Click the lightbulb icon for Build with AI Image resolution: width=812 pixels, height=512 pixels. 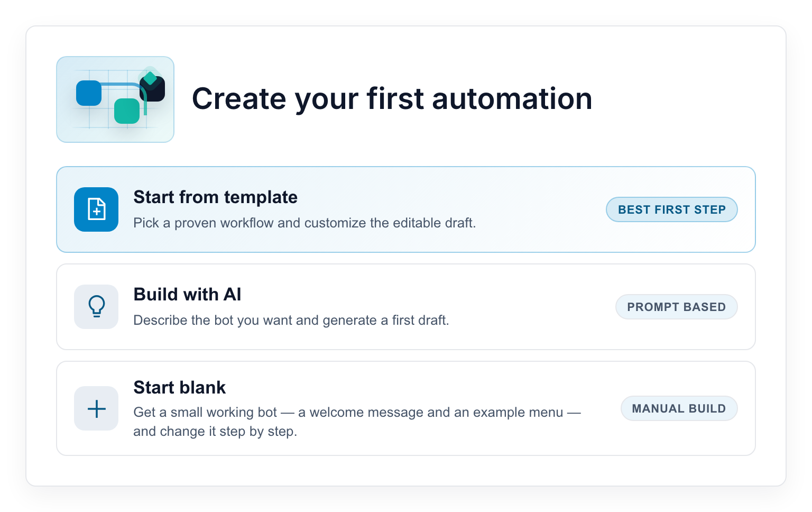96,307
